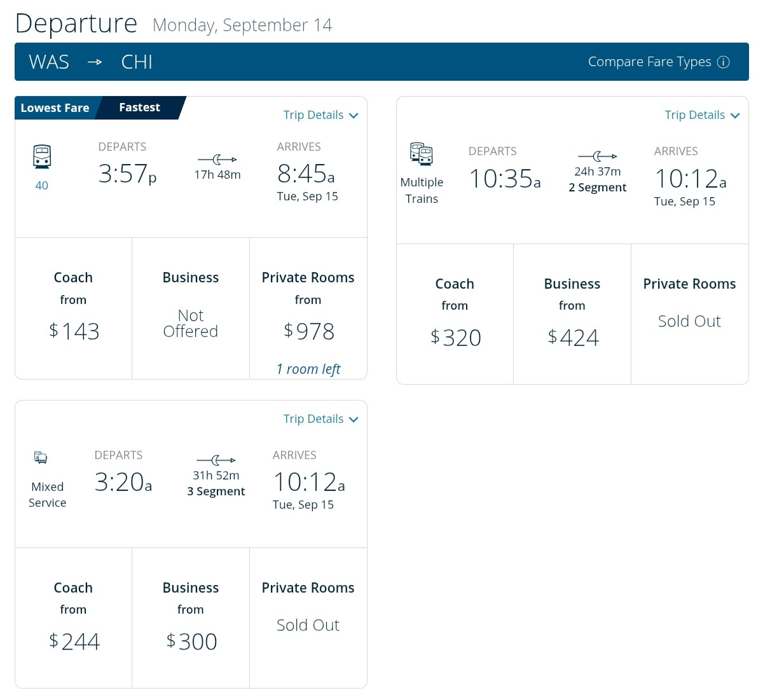Viewport: 763px width, 700px height.
Task: Click the 3 Segment label
Action: coord(216,491)
